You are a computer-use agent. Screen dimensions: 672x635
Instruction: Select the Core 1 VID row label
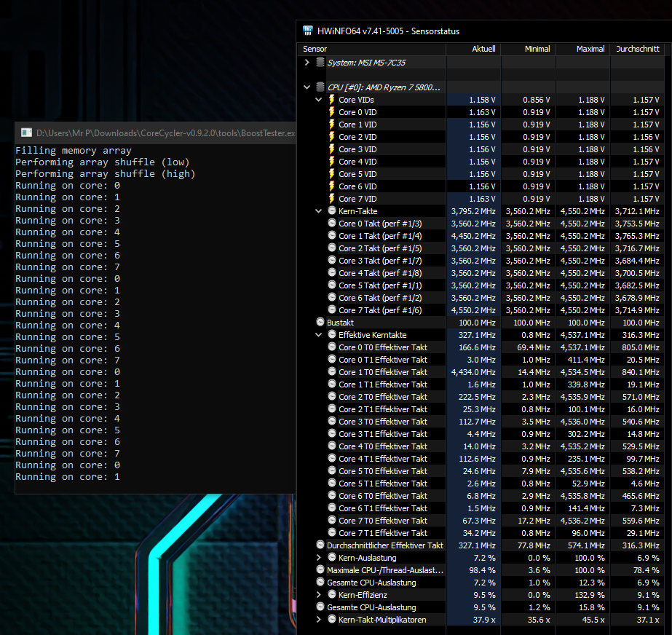pos(357,125)
